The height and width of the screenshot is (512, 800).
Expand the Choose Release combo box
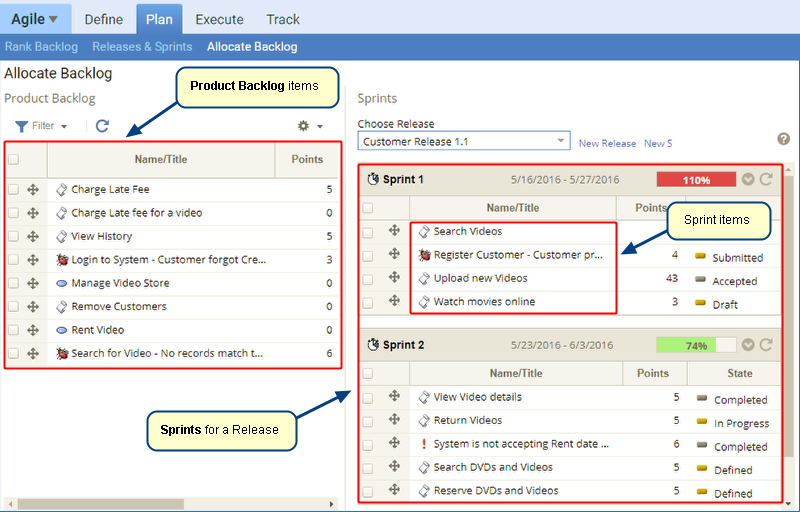tap(561, 142)
